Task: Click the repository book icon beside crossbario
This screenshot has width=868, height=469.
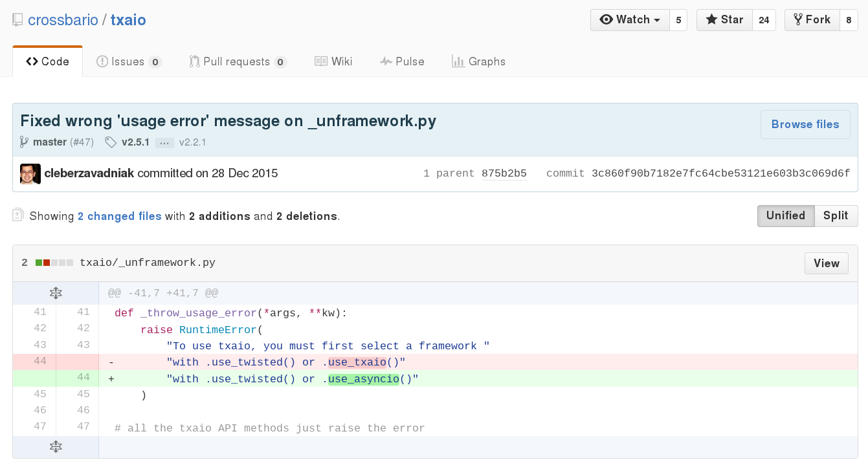Action: [17, 20]
